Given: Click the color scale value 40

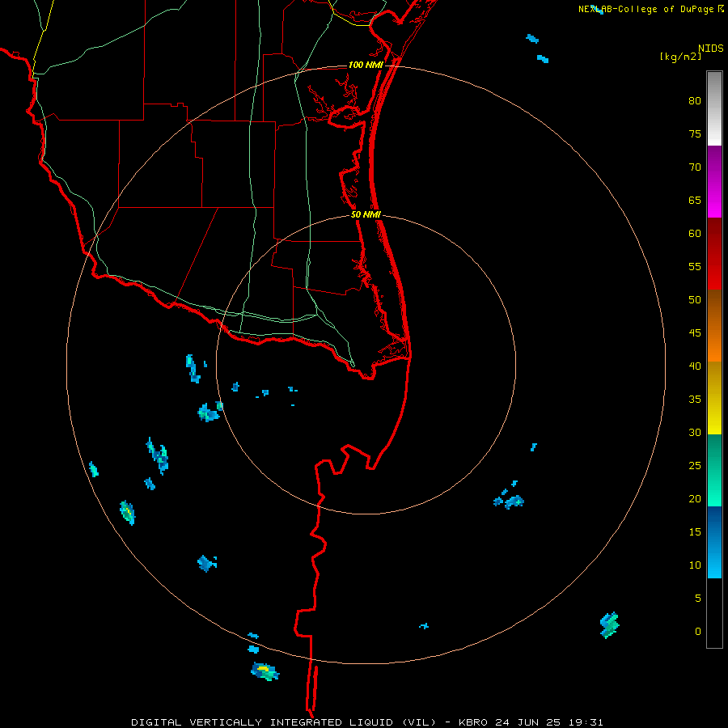Looking at the screenshot, I should click(x=695, y=366).
